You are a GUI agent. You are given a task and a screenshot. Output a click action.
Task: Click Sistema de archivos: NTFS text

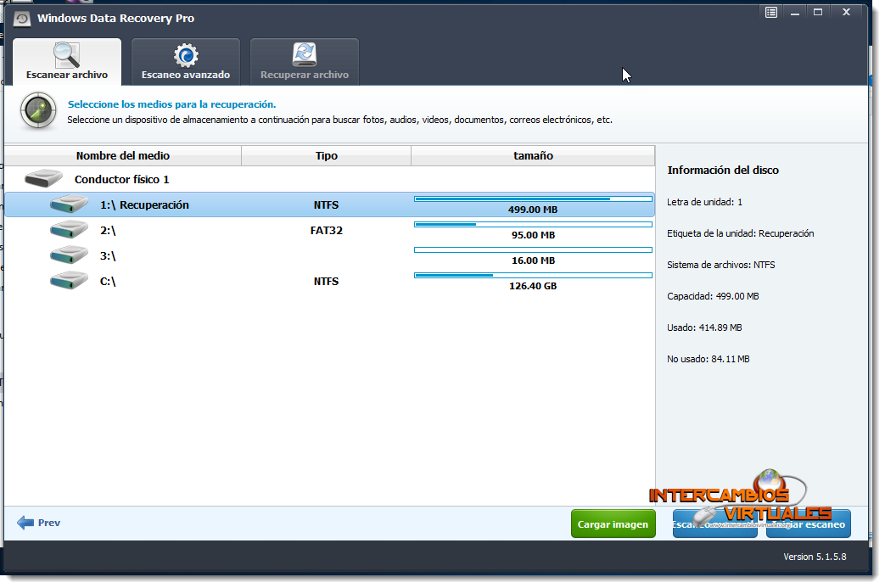pos(720,265)
